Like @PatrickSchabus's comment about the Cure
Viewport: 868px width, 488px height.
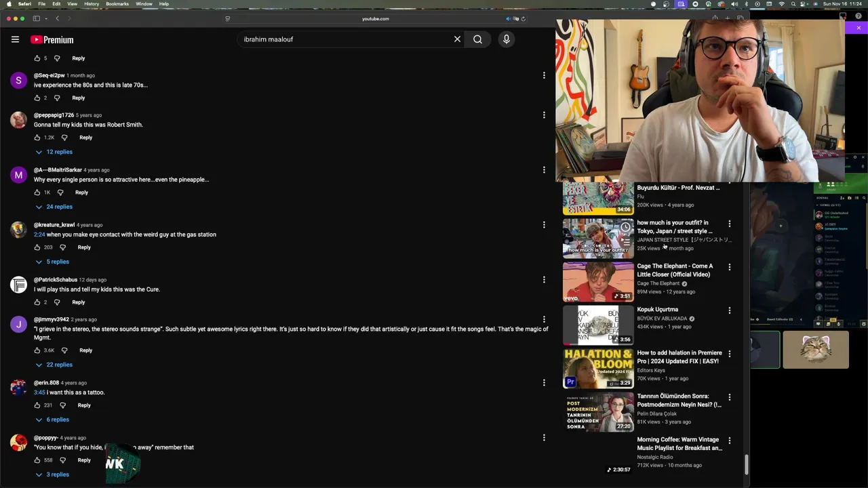(37, 302)
